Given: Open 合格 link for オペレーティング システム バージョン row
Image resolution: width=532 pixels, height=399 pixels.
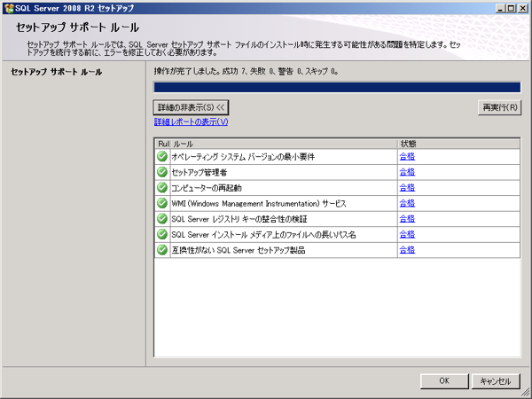Looking at the screenshot, I should pos(407,156).
